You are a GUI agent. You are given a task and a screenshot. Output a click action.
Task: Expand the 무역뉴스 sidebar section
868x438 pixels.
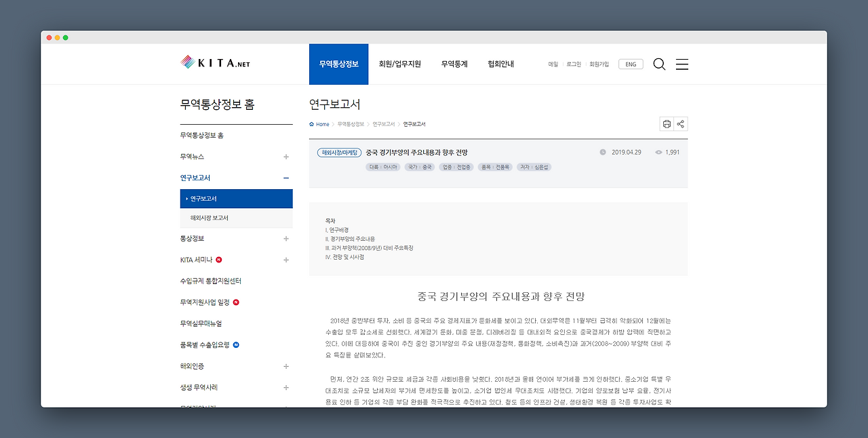[286, 157]
